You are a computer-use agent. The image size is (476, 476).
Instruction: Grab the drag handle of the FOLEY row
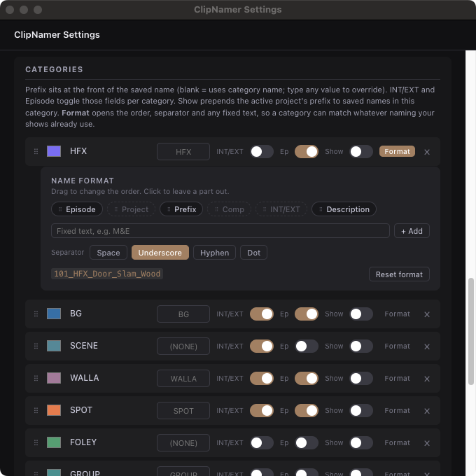pyautogui.click(x=36, y=442)
